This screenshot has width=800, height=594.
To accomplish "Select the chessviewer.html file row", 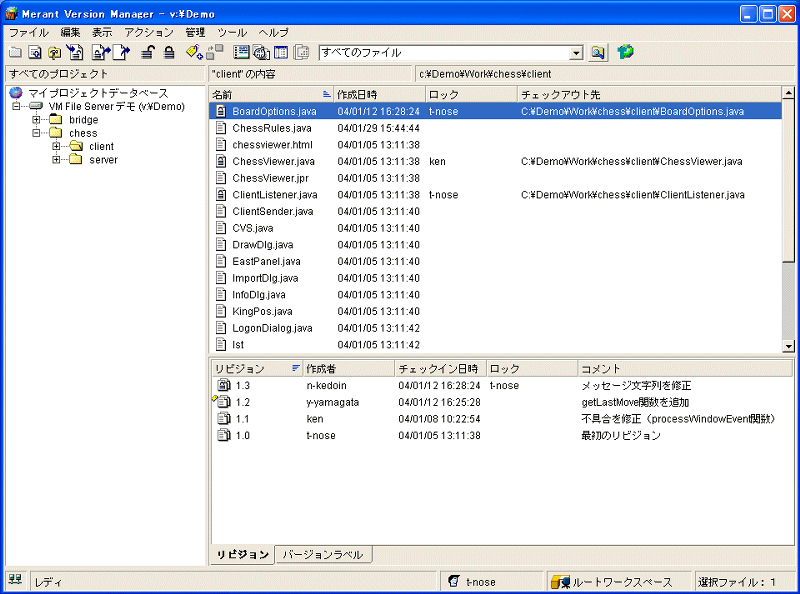I will [x=495, y=145].
